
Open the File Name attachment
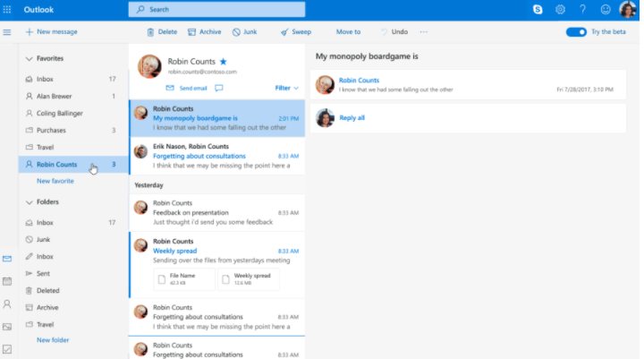coord(184,279)
